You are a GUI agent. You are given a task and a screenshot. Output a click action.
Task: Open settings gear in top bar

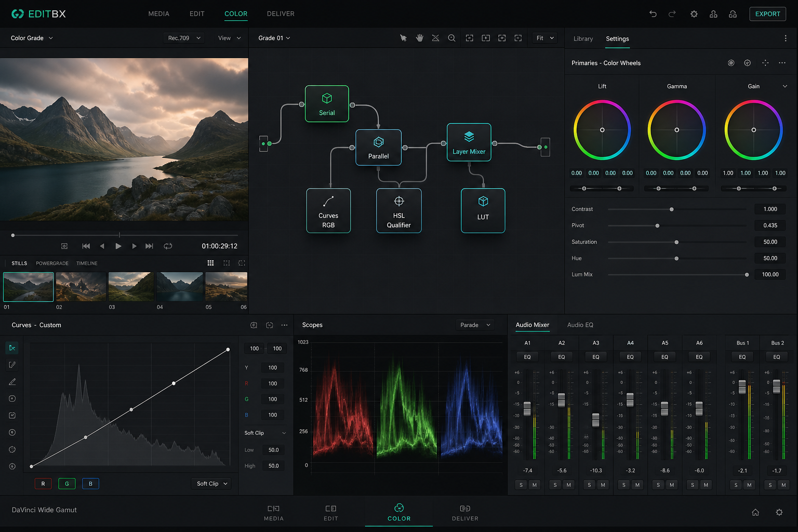694,14
